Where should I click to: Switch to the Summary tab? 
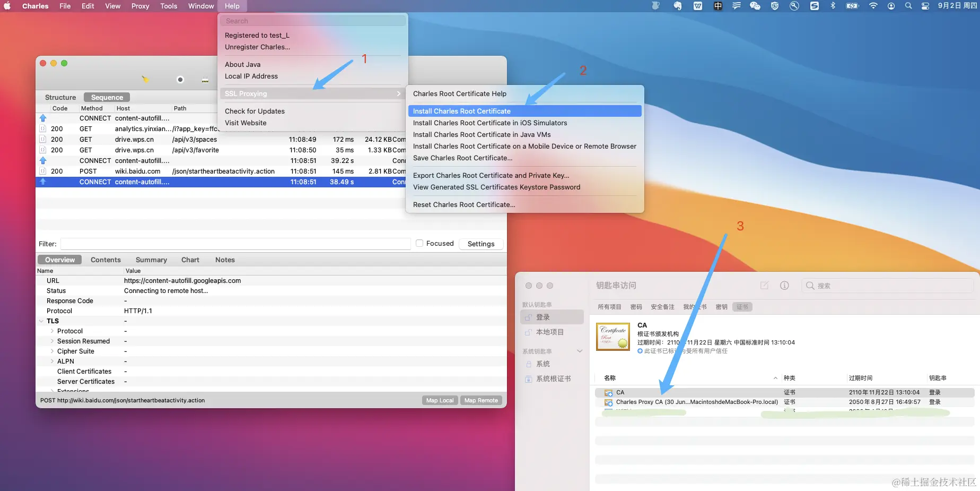[151, 260]
